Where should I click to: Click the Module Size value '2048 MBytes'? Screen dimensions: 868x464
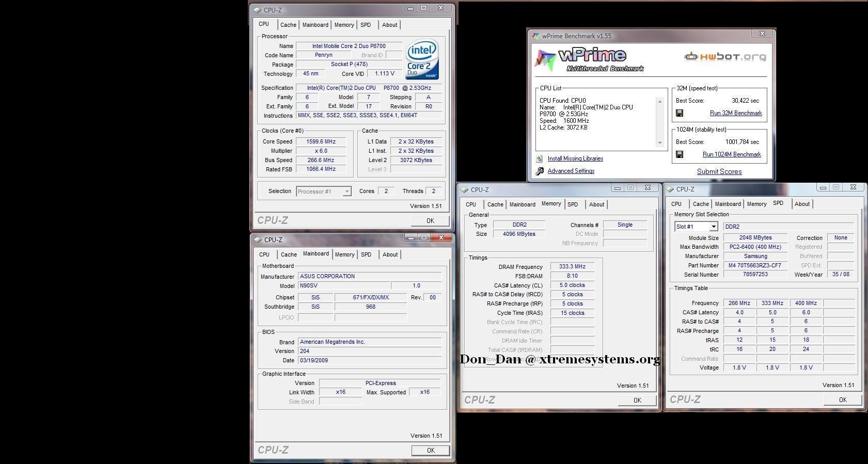point(755,238)
